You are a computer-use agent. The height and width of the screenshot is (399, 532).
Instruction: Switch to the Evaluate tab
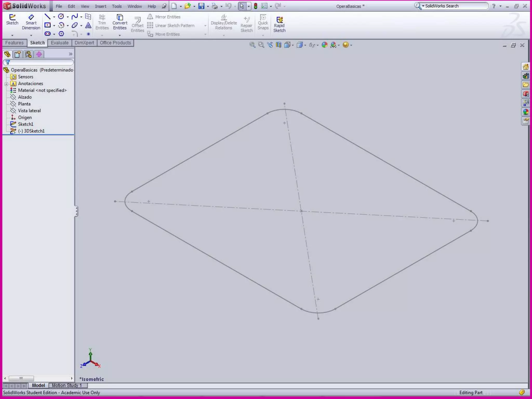pyautogui.click(x=59, y=43)
